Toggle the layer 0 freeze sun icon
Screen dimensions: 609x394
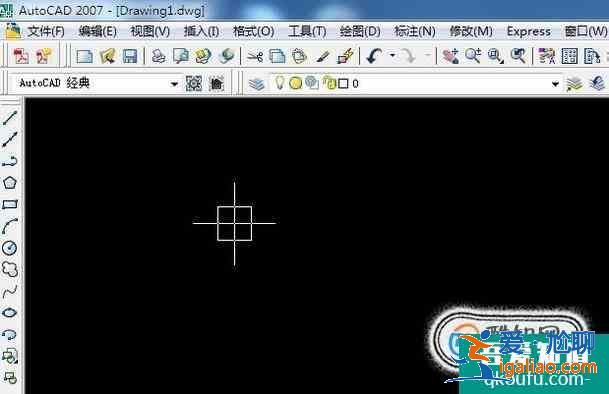click(x=296, y=84)
